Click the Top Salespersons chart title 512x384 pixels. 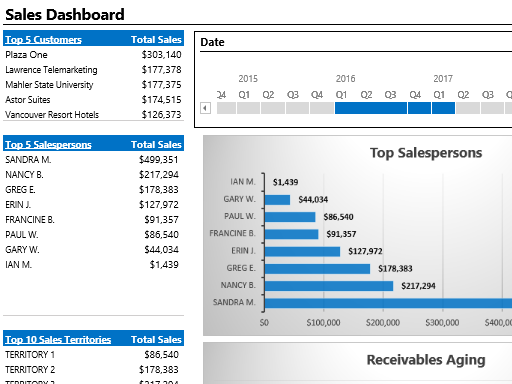426,153
